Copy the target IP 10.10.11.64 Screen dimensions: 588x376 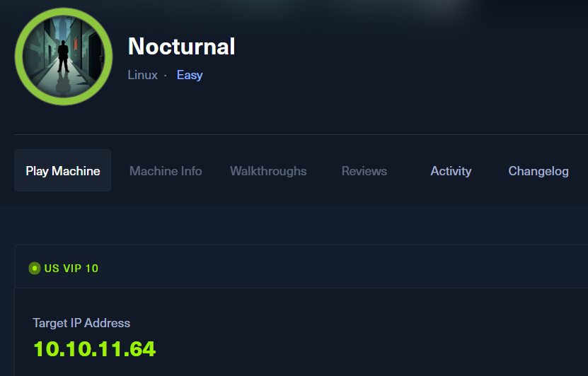[x=94, y=348]
